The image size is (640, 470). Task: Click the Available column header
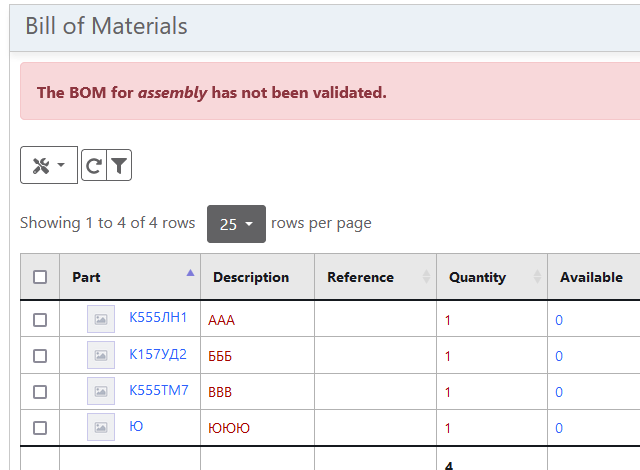[x=594, y=277]
